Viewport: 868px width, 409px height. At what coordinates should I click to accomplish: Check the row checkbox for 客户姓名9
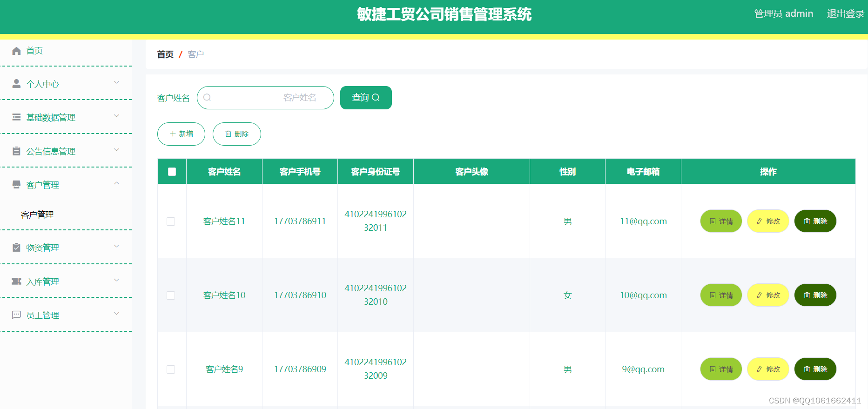point(171,369)
